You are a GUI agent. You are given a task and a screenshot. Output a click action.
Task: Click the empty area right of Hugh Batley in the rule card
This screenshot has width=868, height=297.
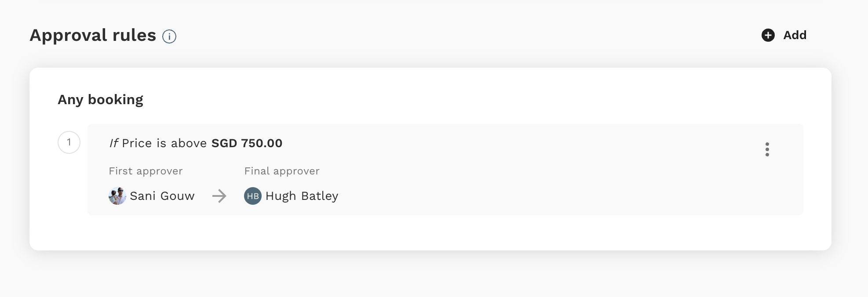pos(550,196)
